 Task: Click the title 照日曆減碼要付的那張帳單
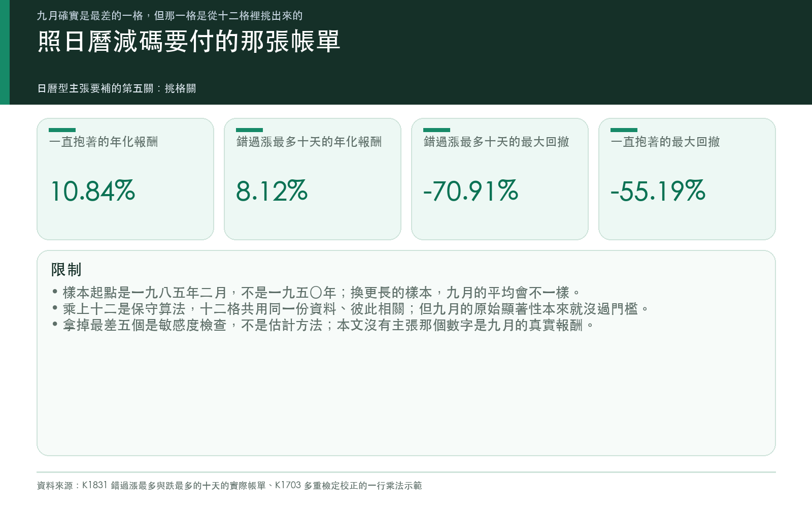189,41
